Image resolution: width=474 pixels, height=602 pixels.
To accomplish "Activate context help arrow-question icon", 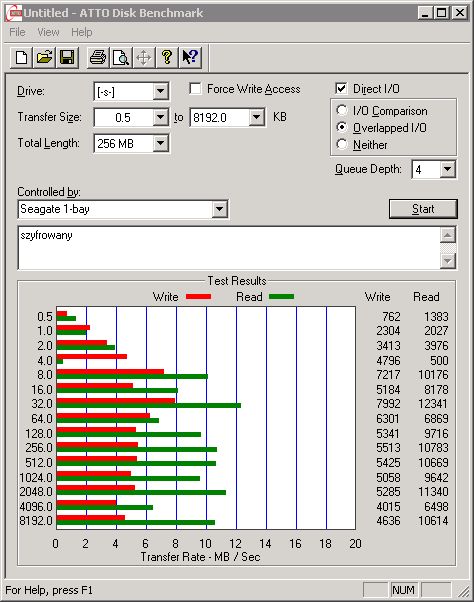I will [190, 58].
